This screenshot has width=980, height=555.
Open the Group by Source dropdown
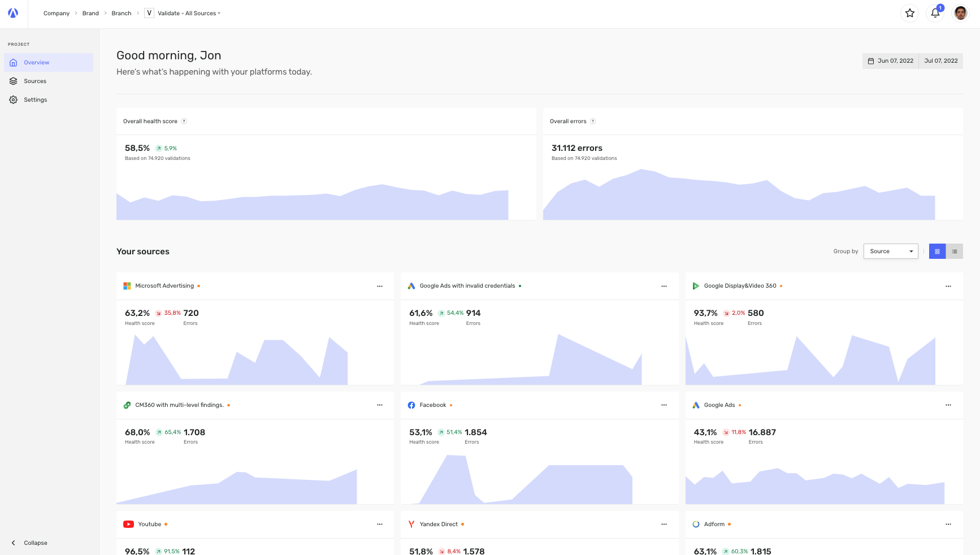891,252
